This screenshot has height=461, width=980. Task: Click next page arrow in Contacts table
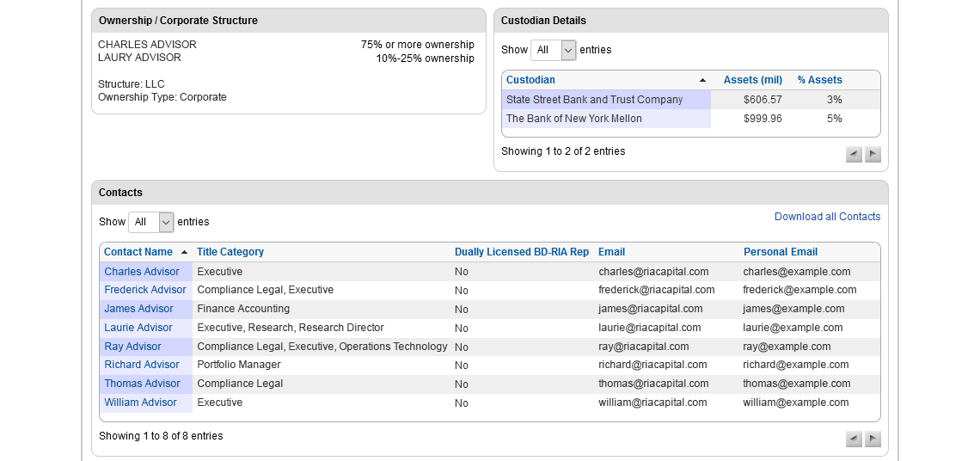873,439
